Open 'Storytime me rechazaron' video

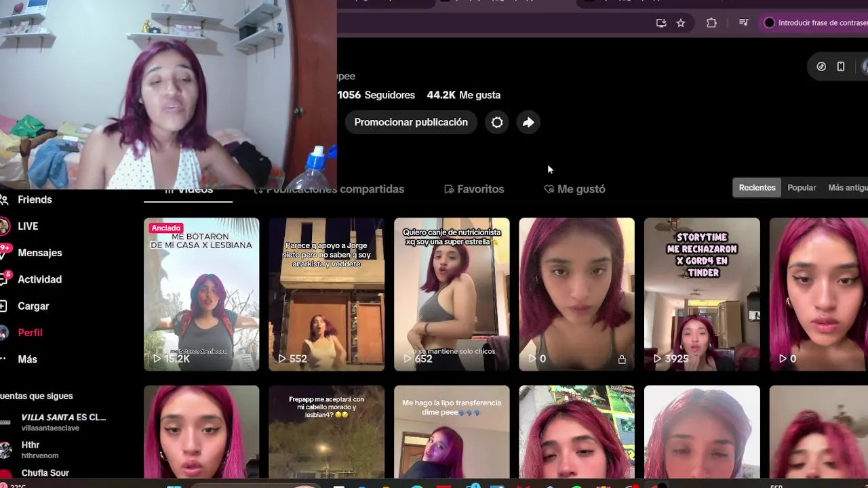[x=702, y=294]
